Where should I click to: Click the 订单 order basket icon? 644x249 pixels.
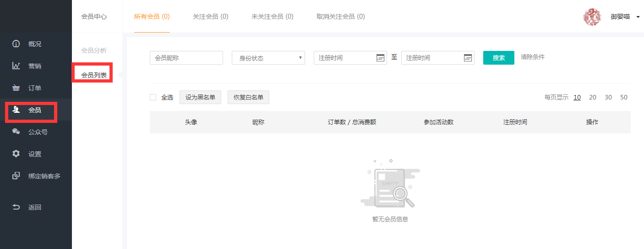pyautogui.click(x=16, y=88)
